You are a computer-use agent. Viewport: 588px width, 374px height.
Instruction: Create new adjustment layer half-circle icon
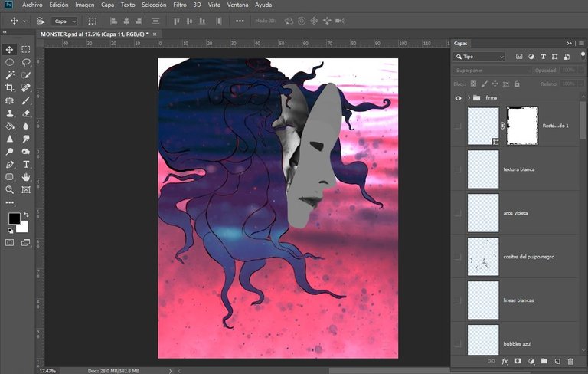[531, 361]
